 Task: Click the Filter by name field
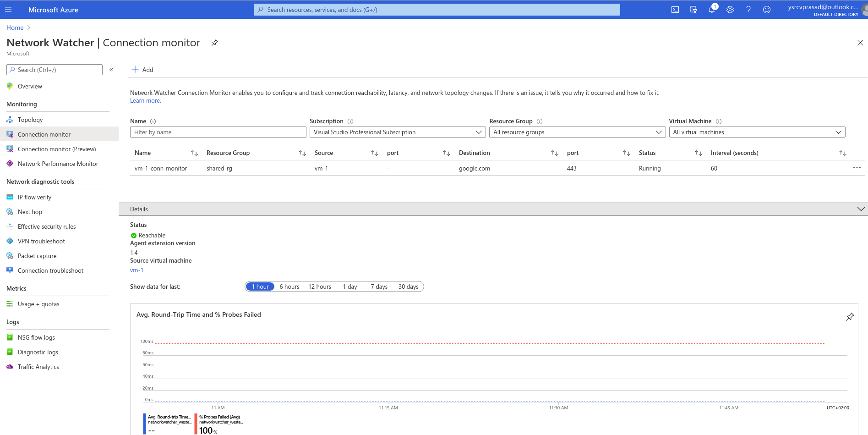tap(218, 132)
